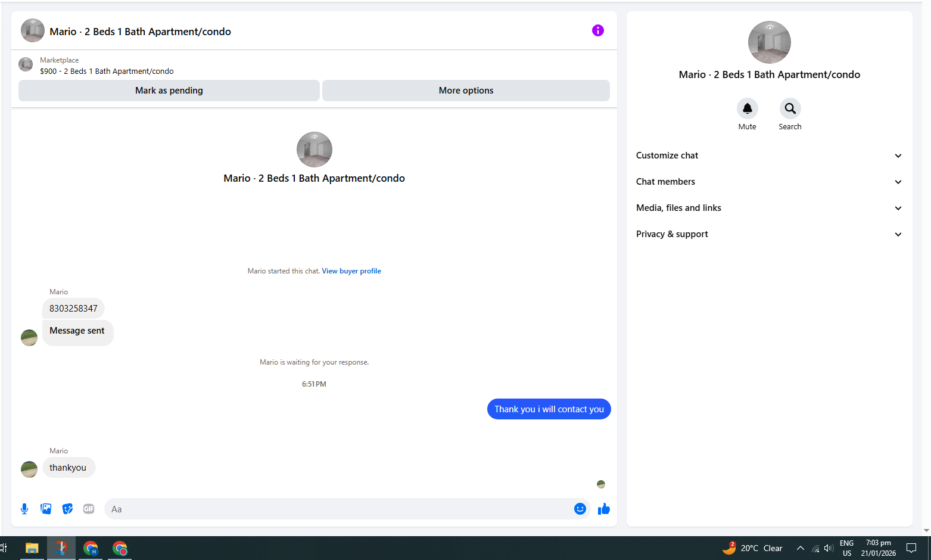Search in conversation magnifier icon
The width and height of the screenshot is (931, 560).
pos(790,108)
